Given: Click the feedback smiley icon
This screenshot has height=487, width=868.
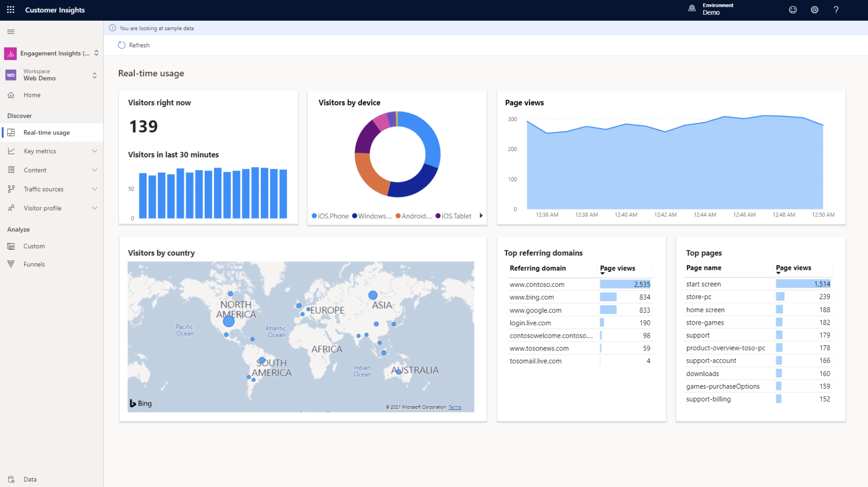Looking at the screenshot, I should coord(793,10).
